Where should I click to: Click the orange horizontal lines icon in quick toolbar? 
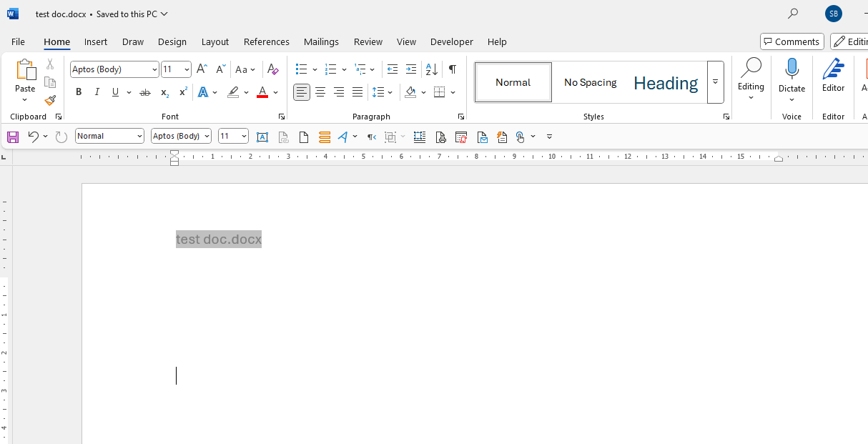[325, 137]
